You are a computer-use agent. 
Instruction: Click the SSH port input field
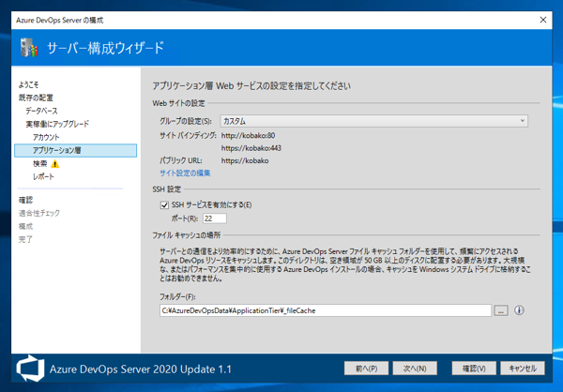point(215,219)
